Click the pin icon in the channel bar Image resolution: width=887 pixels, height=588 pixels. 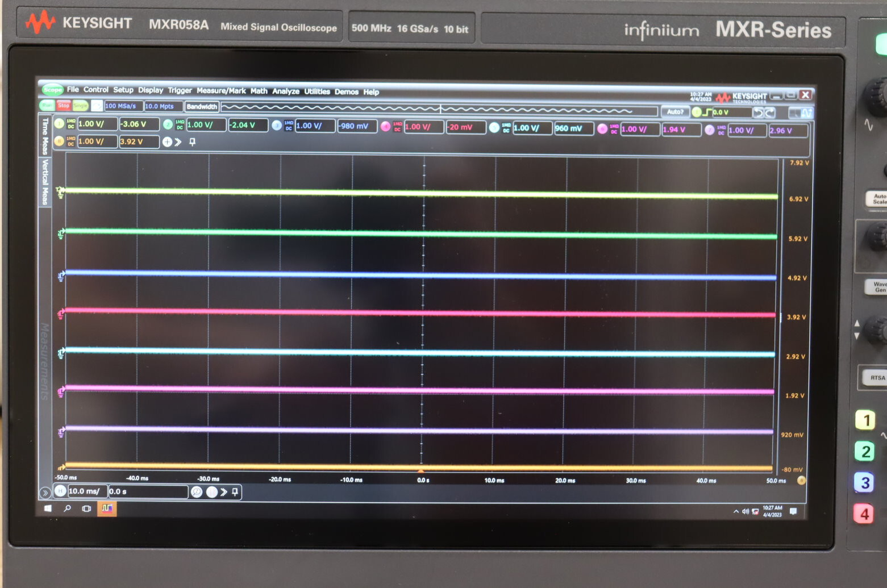[193, 142]
